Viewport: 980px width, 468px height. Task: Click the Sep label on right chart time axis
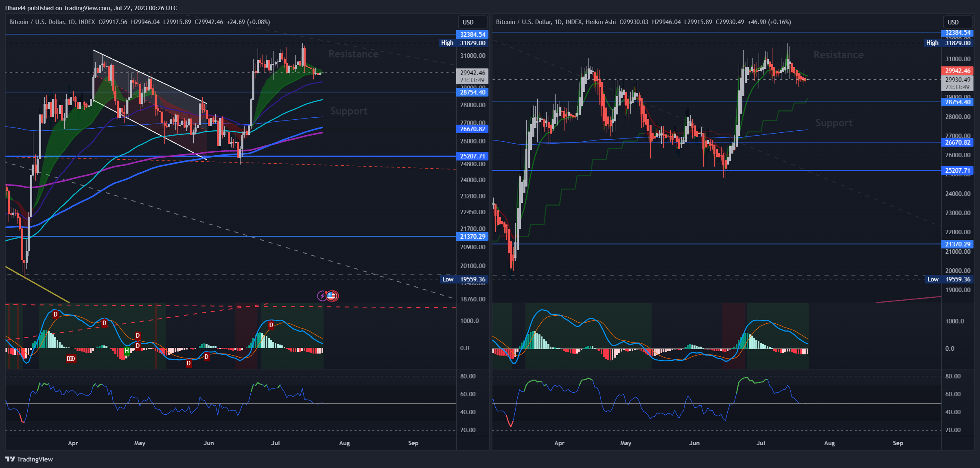tap(898, 443)
